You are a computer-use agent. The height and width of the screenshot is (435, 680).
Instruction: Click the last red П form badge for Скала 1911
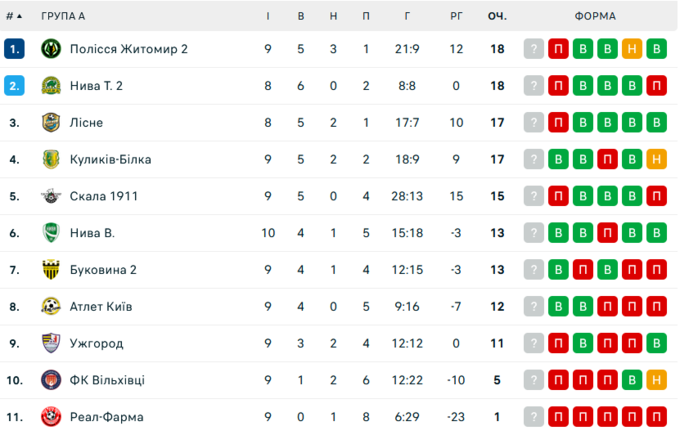pos(656,196)
